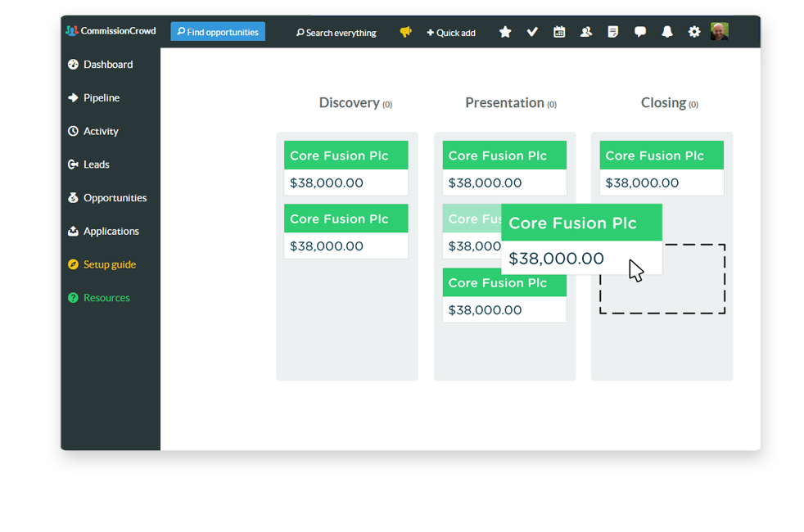804x532 pixels.
Task: Open tasks via the checkmark icon
Action: [x=532, y=32]
